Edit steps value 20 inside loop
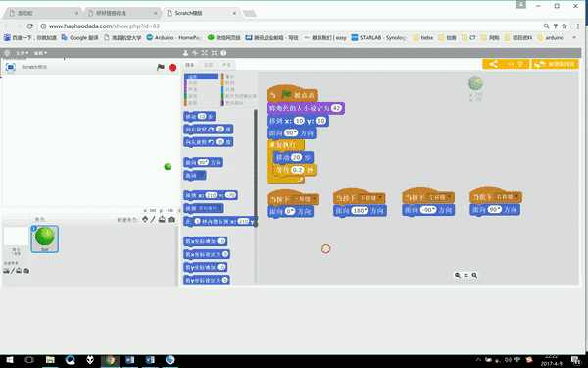The width and height of the screenshot is (588, 368). 296,158
